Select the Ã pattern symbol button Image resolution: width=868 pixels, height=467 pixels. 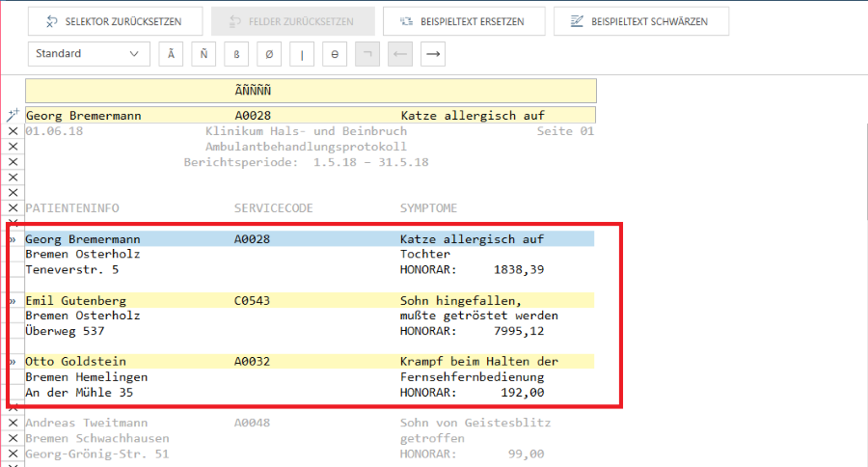172,54
